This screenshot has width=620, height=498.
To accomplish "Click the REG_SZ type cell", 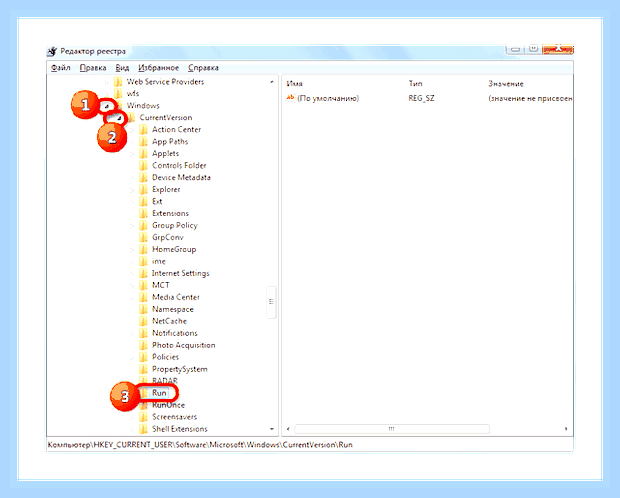I will click(x=422, y=98).
